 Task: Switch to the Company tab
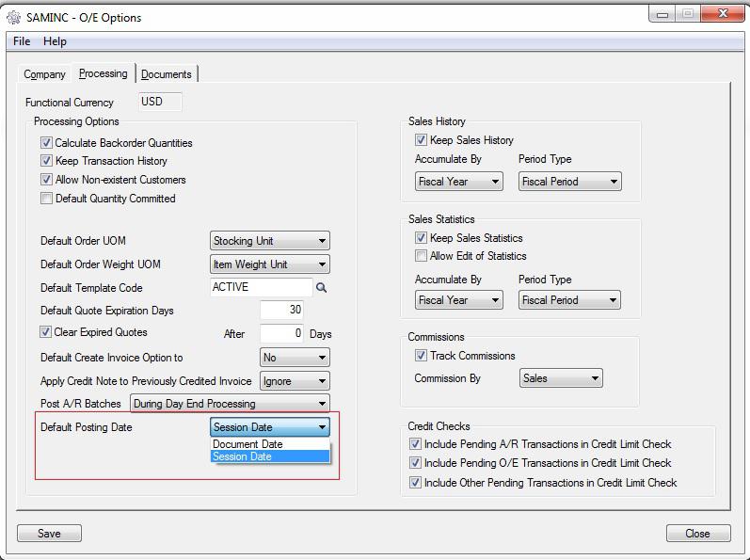44,74
